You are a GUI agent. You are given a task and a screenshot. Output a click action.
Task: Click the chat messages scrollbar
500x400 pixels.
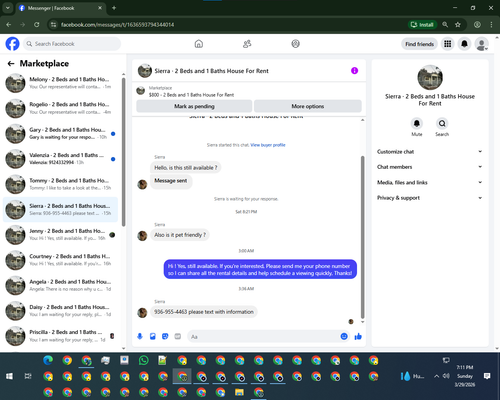click(363, 237)
